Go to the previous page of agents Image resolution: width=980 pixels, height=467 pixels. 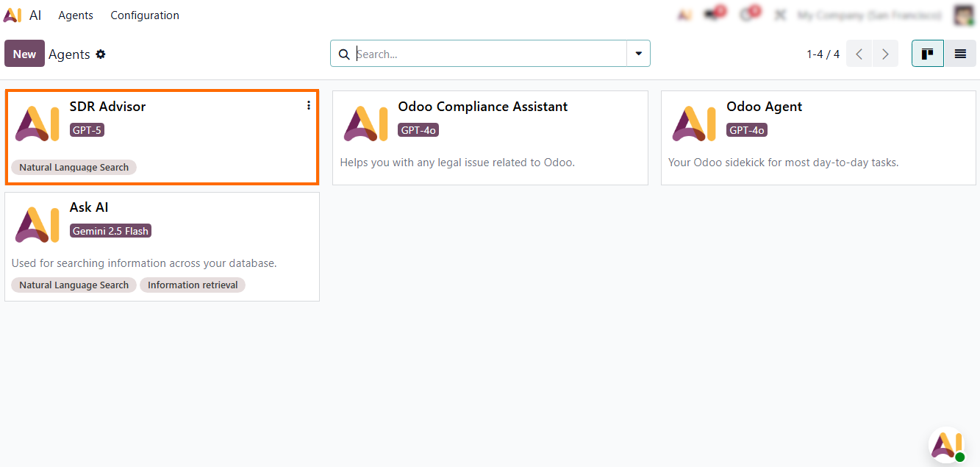859,54
